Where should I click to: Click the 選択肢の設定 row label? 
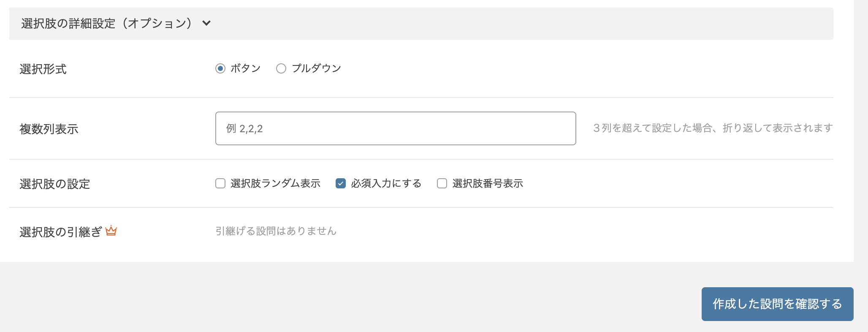55,184
